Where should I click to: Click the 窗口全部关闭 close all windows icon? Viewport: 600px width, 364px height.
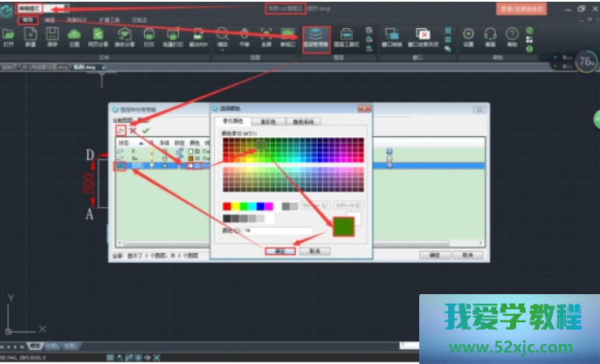[423, 37]
